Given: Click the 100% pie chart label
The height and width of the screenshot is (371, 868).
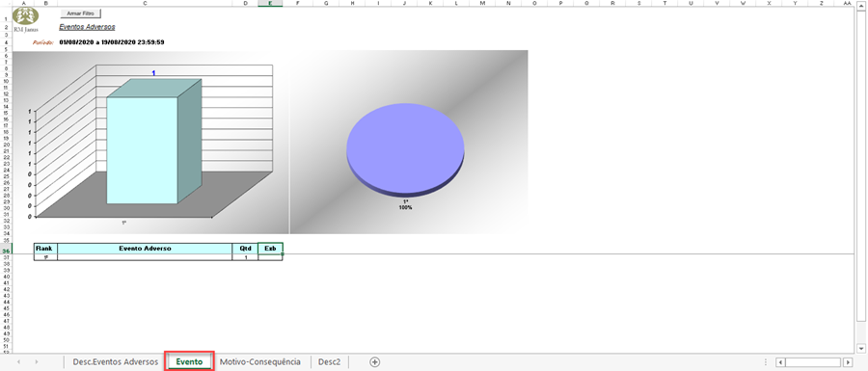Looking at the screenshot, I should (406, 207).
